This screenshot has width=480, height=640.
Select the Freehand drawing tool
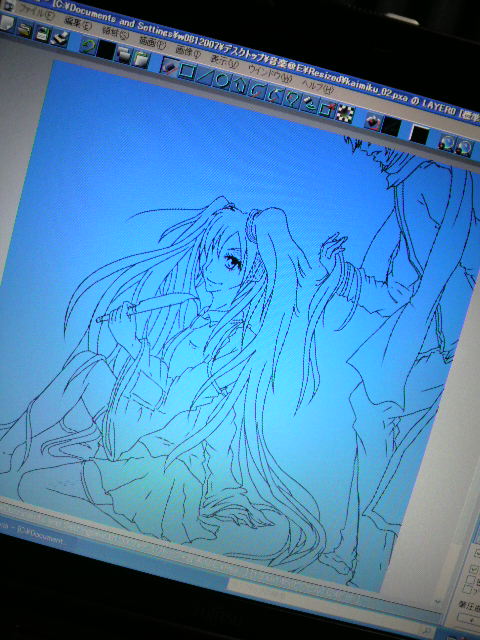169,67
